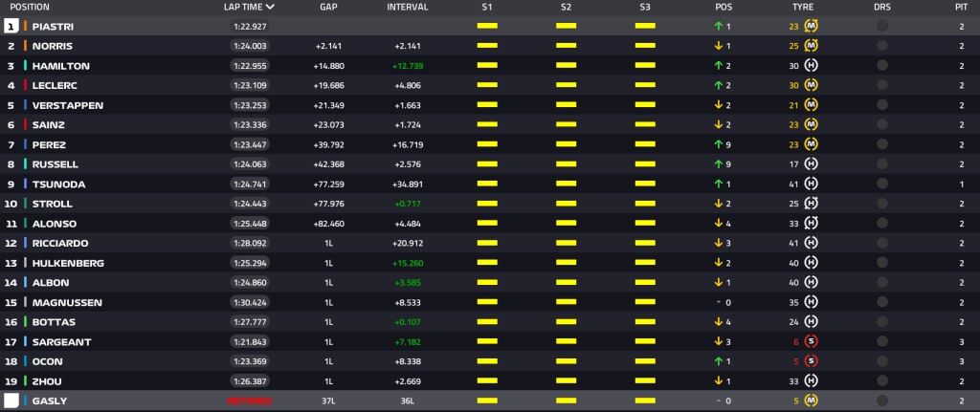Click Sargeant's red tyre age 6
The image size is (980, 412).
pyautogui.click(x=796, y=342)
